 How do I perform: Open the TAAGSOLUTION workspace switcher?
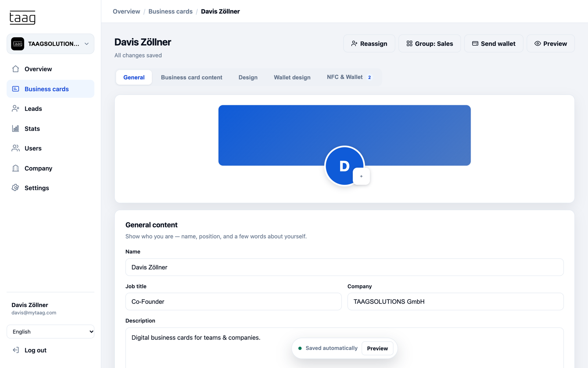tap(50, 44)
